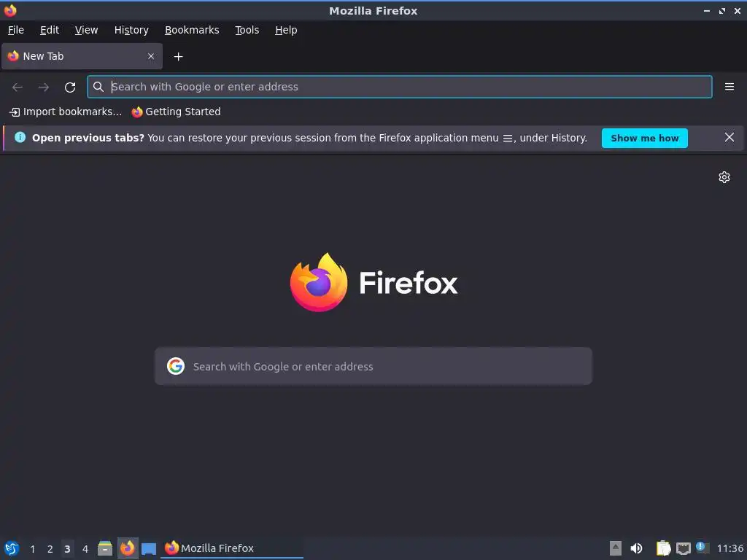This screenshot has width=747, height=560.
Task: Switch to workspace 3
Action: pos(67,549)
